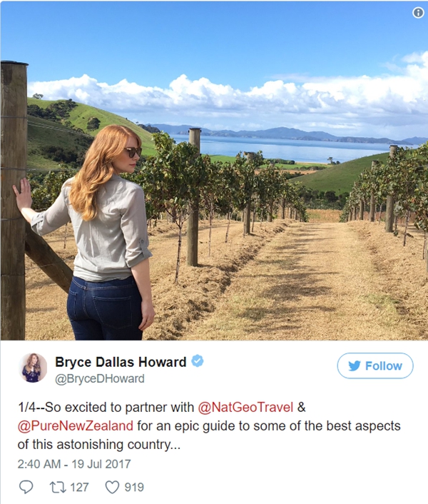Screen dimensions: 428x504
Task: Click the reply speech bubble icon
Action: click(26, 487)
